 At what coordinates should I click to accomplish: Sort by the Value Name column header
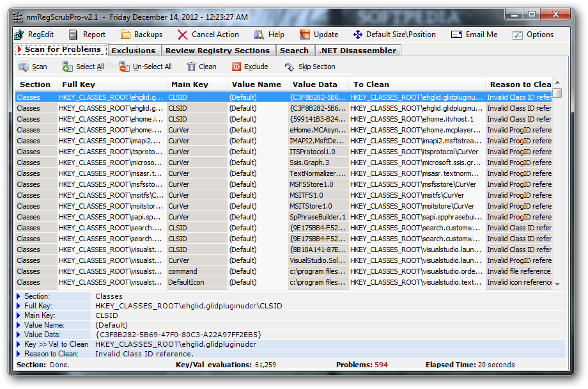point(257,84)
